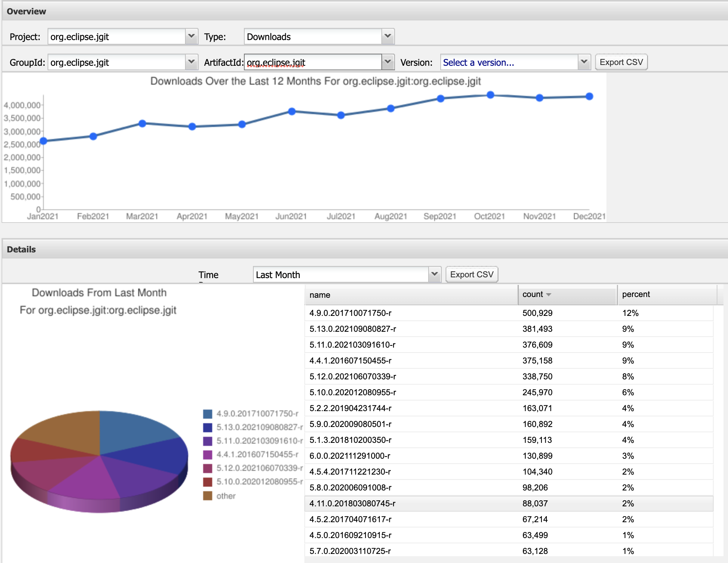
Task: Click the 4.9.0.201710071750-r legend color swatch
Action: click(x=207, y=414)
